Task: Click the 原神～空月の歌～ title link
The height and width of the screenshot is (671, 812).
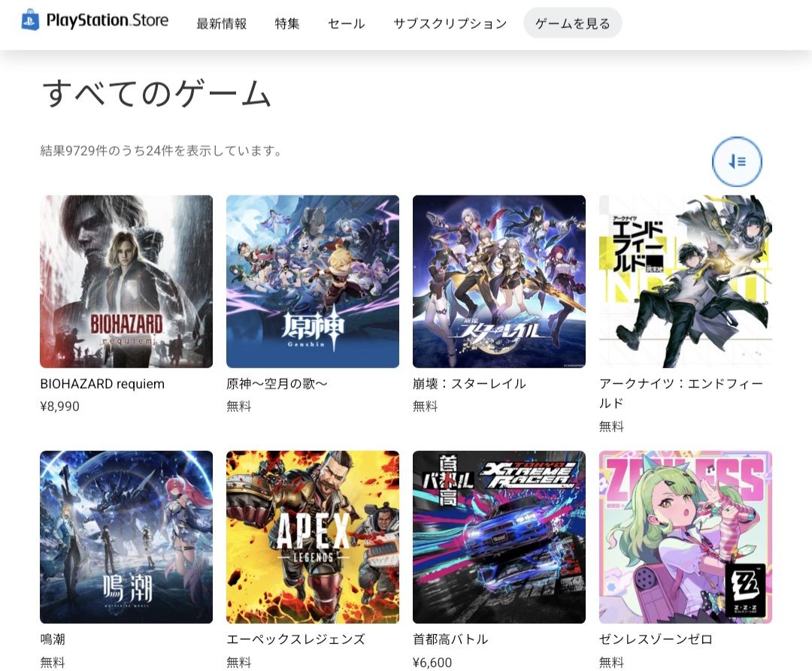Action: [277, 384]
